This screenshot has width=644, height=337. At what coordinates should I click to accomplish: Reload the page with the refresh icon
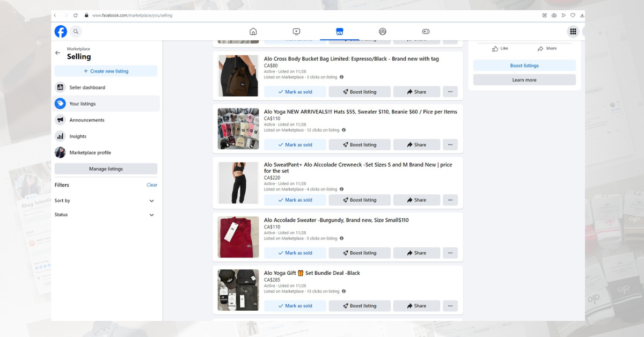point(76,16)
